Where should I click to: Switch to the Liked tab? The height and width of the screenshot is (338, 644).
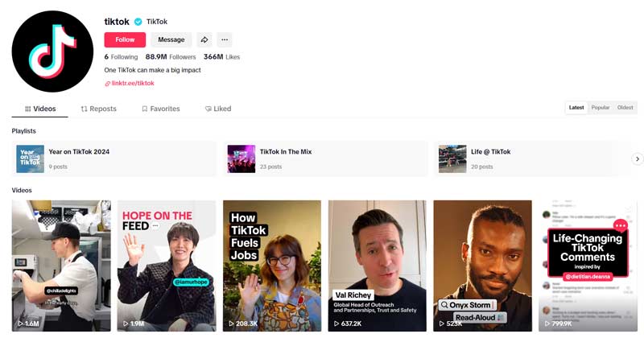(x=218, y=109)
